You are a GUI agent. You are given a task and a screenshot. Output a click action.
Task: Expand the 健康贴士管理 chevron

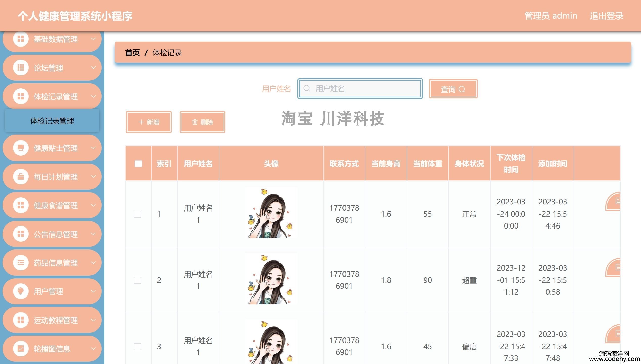point(93,148)
